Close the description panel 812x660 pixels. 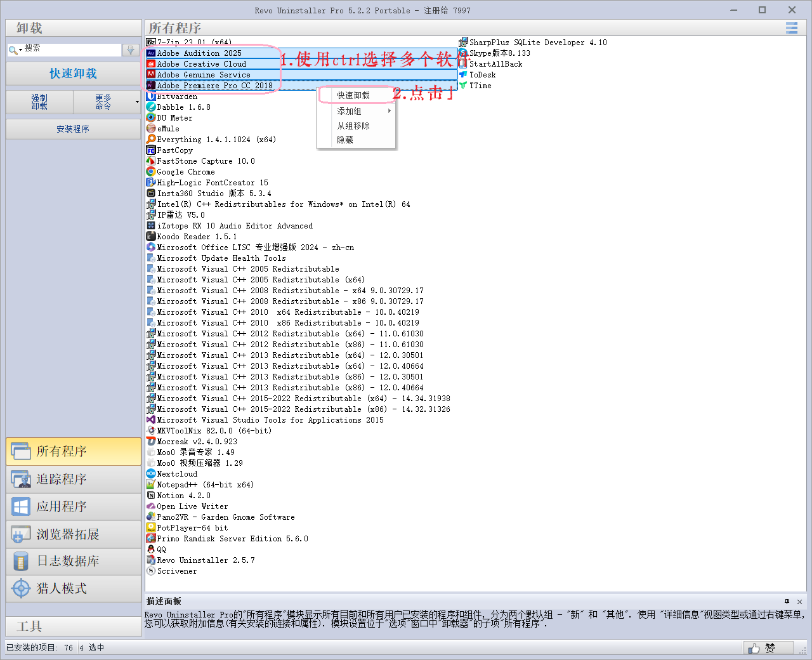coord(799,602)
